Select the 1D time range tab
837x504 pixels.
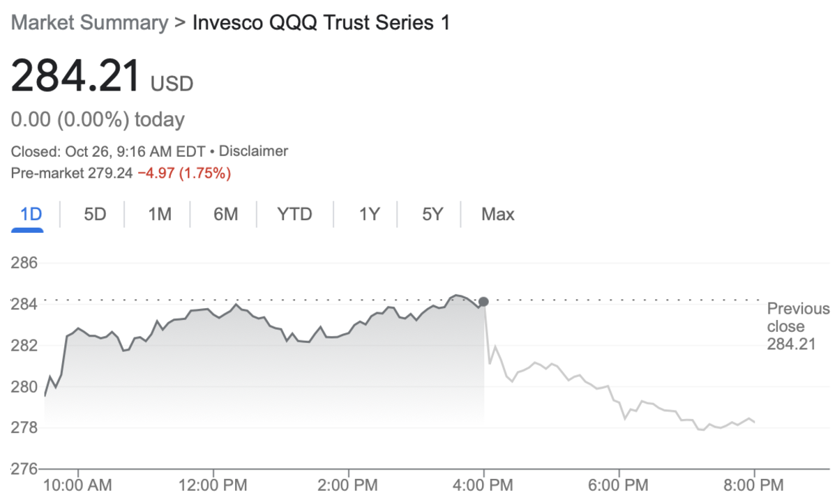point(31,214)
